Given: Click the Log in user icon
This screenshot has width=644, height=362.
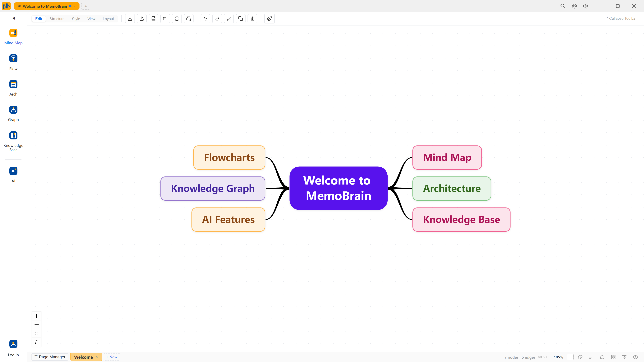Looking at the screenshot, I should [x=13, y=344].
